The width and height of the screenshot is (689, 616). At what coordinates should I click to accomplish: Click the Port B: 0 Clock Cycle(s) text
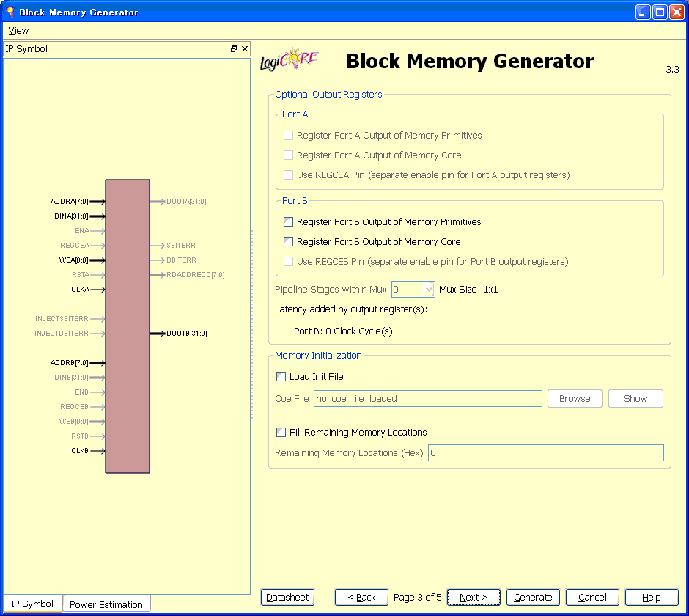coord(343,331)
